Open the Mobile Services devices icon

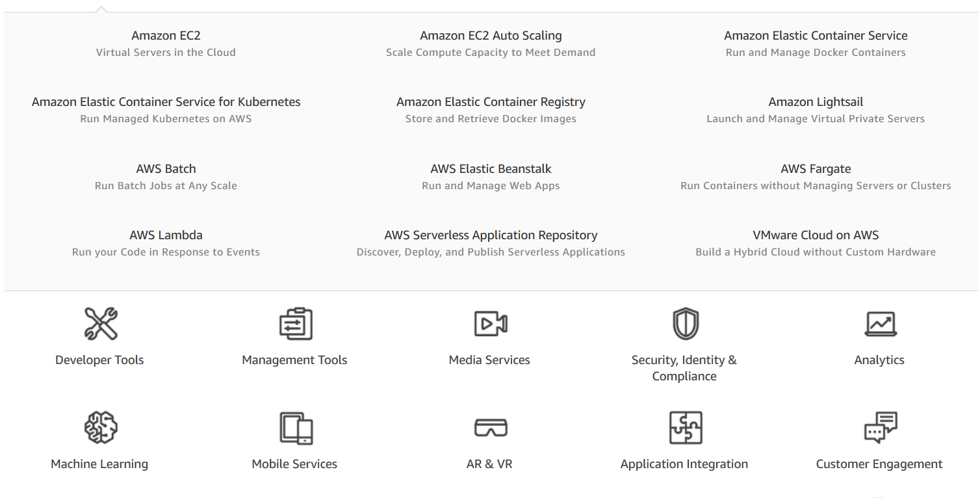(x=294, y=427)
